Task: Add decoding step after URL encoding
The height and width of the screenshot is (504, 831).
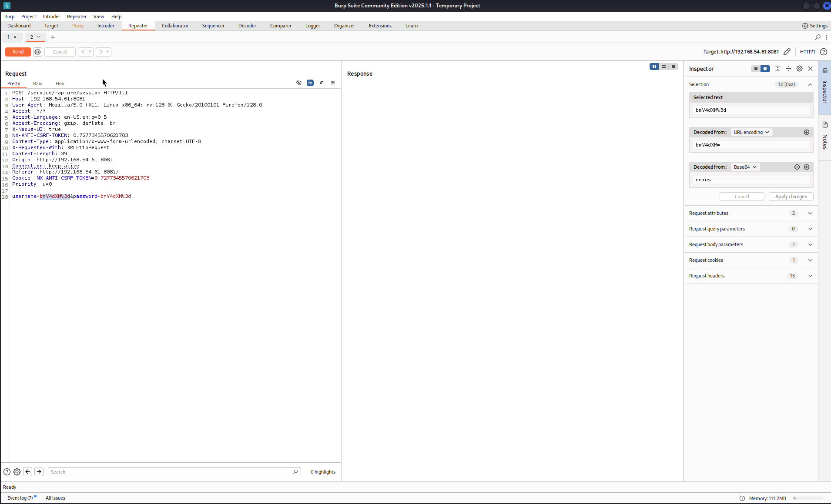Action: pyautogui.click(x=807, y=132)
